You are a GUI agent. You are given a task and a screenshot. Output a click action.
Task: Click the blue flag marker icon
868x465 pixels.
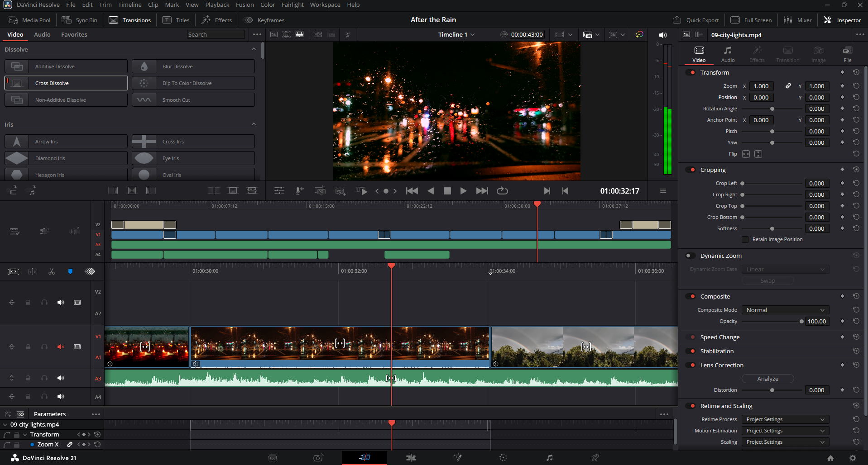tap(70, 271)
